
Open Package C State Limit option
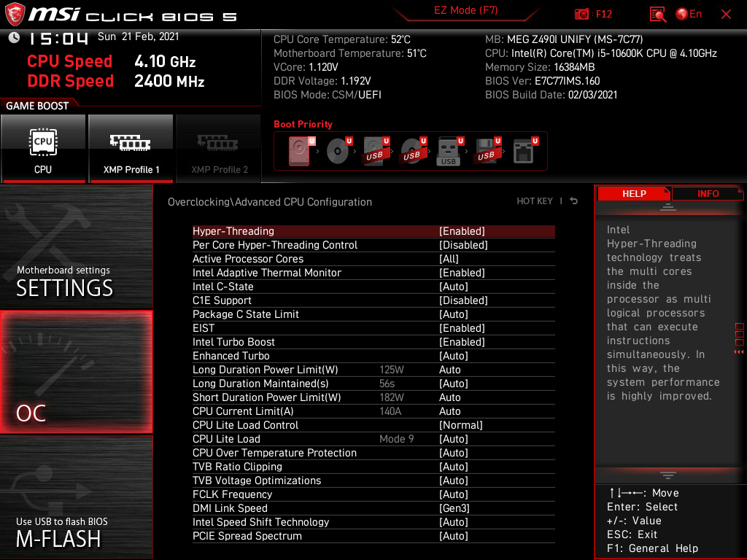373,314
